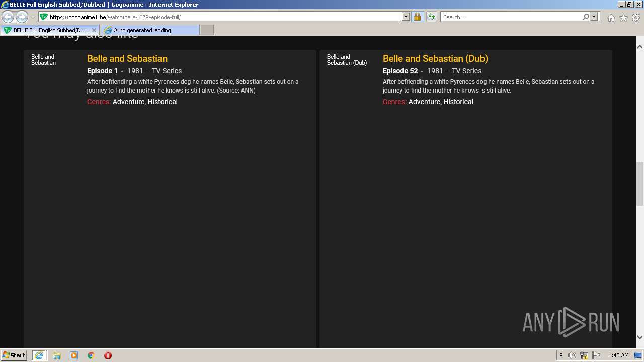Viewport: 644px width, 362px height.
Task: Go back with the browser Back arrow
Action: [8, 17]
